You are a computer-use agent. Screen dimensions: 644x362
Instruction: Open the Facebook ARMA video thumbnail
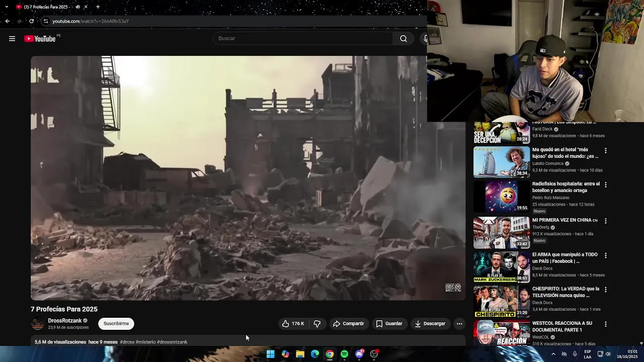[501, 267]
